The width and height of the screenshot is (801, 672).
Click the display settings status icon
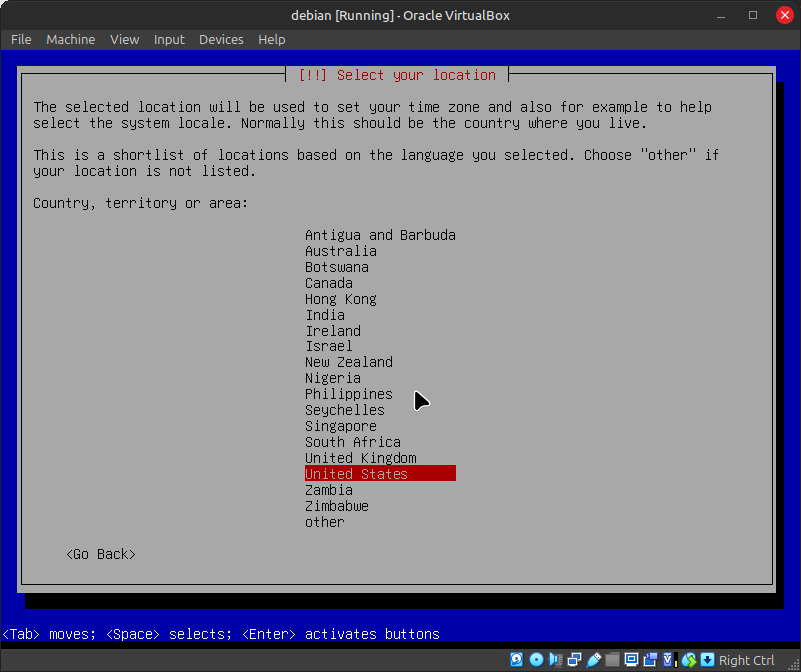[632, 660]
